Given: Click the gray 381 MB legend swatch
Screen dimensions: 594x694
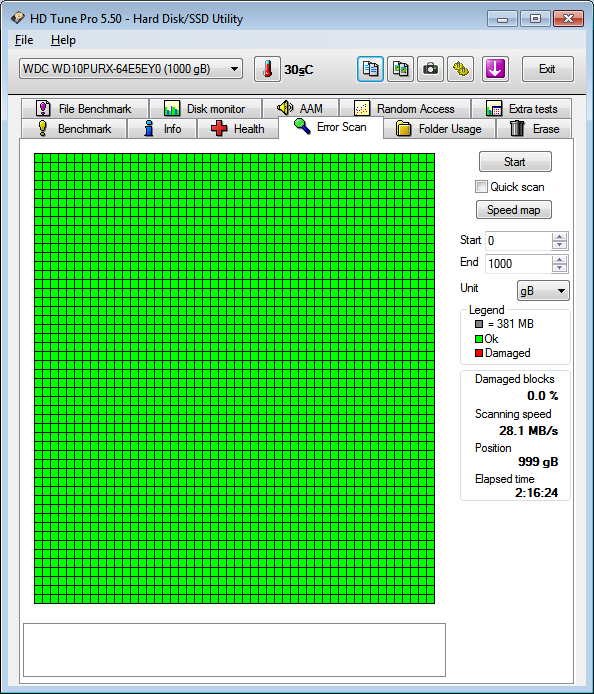Looking at the screenshot, I should click(x=478, y=324).
